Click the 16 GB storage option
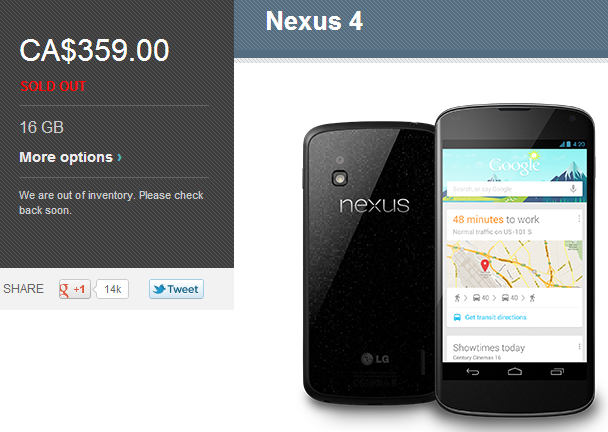Screen dimensions: 608x432 41,127
